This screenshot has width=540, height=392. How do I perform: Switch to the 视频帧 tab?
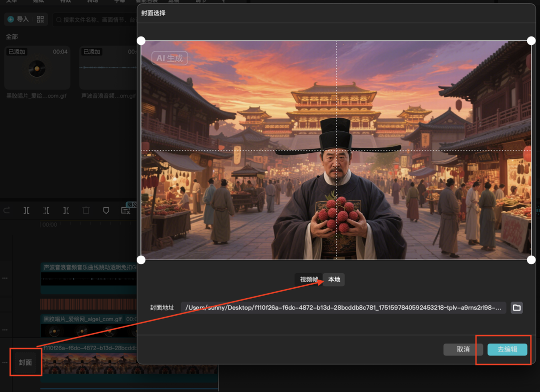(x=308, y=280)
